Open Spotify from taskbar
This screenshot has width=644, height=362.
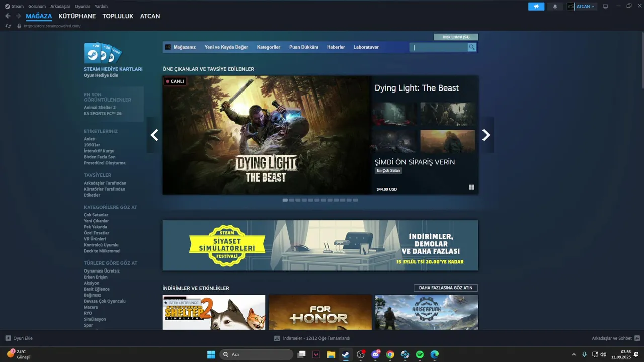coord(420,354)
